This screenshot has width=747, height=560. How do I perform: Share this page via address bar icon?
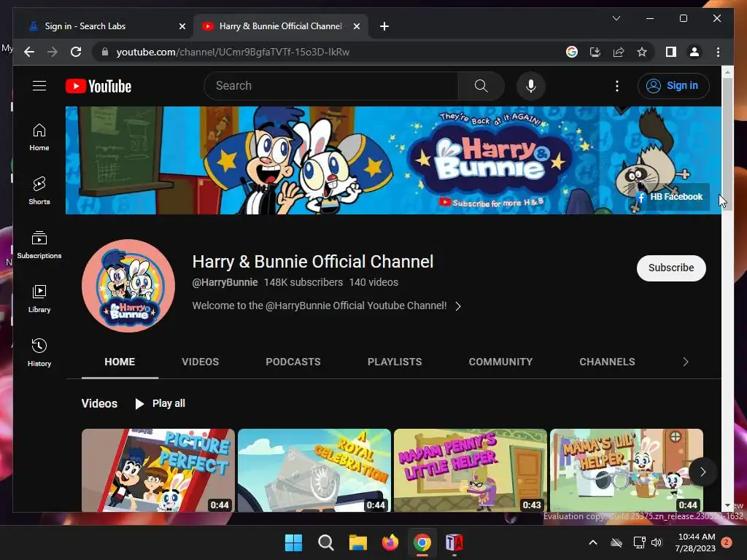619,52
